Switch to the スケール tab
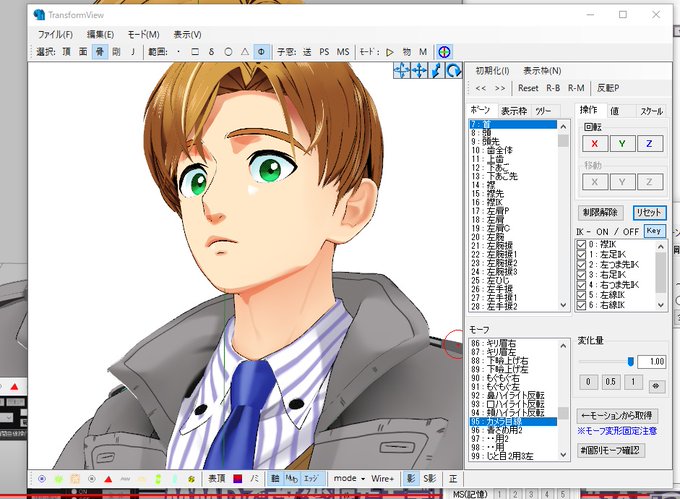 point(651,111)
